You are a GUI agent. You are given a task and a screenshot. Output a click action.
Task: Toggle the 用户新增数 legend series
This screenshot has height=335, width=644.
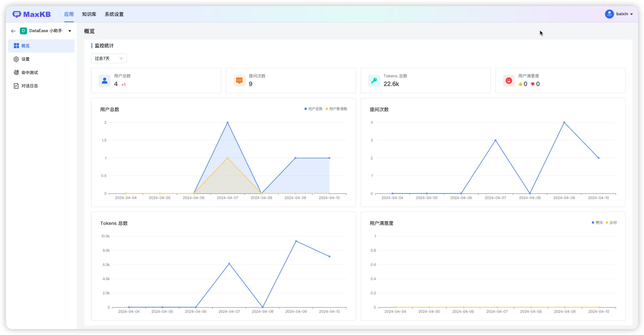click(337, 109)
